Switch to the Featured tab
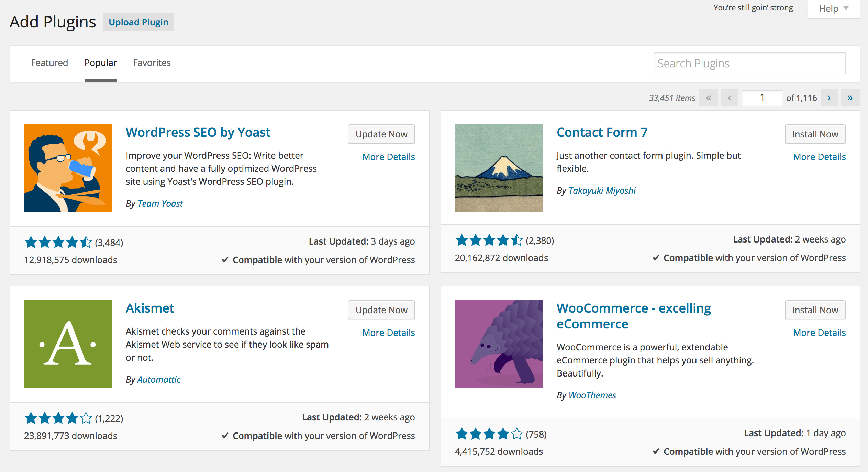Image resolution: width=868 pixels, height=472 pixels. click(49, 63)
